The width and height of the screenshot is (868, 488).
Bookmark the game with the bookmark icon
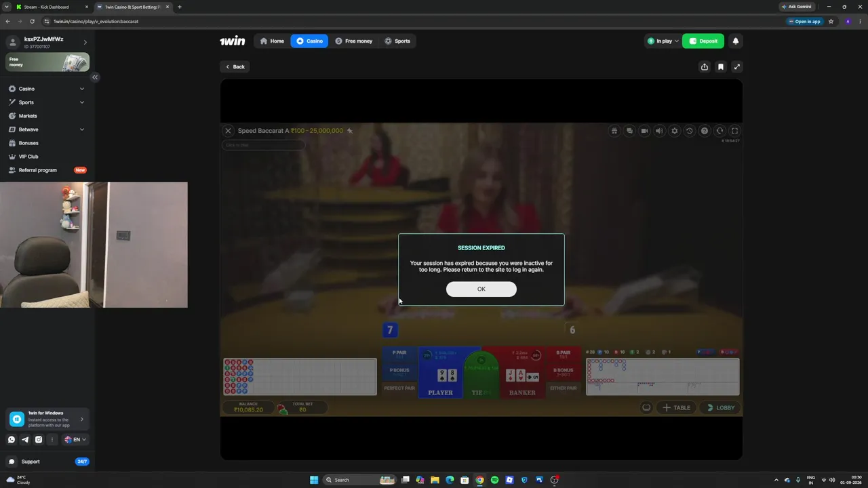point(721,66)
